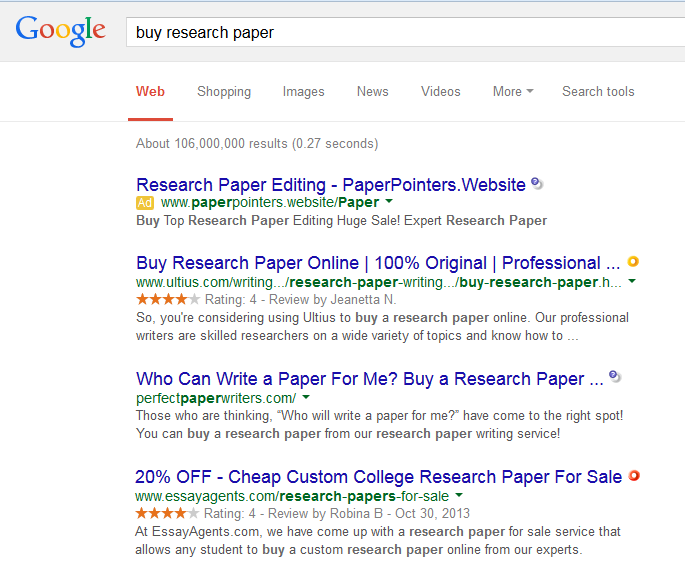Click 'About 106,000,000 results' stats text
The width and height of the screenshot is (685, 571).
click(257, 143)
